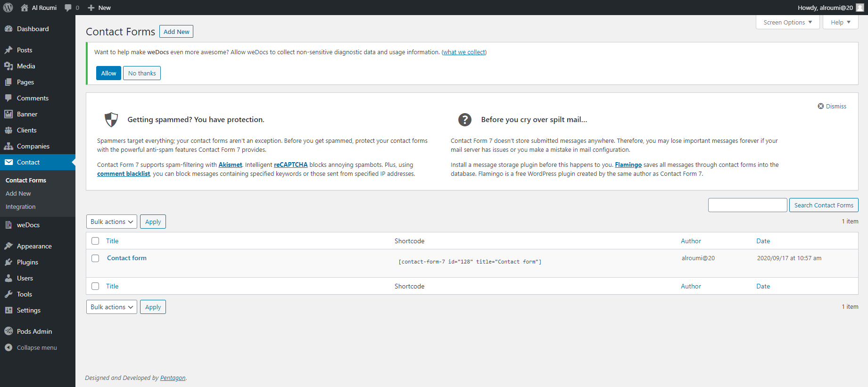The height and width of the screenshot is (387, 868).
Task: Click the Collapse menu arrow icon
Action: click(x=8, y=347)
